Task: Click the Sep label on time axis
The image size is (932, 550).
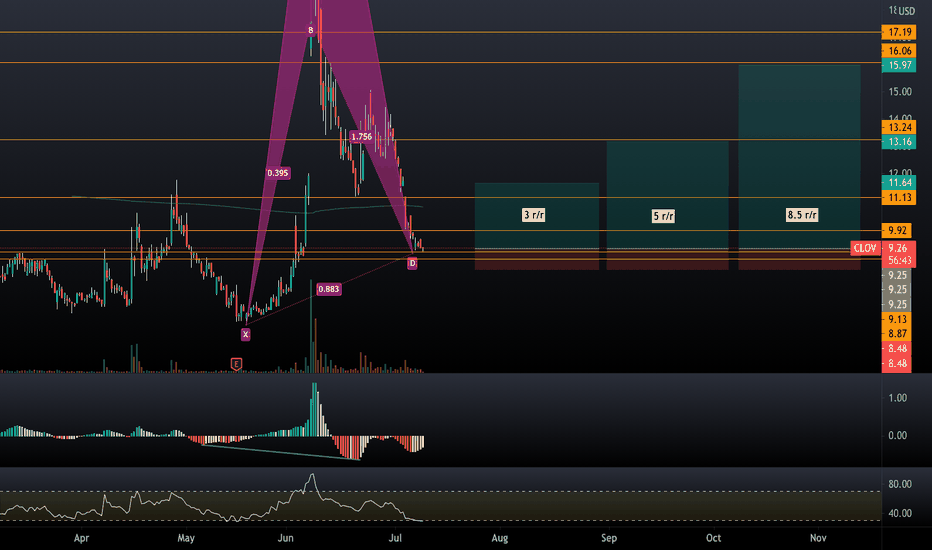Action: point(609,538)
